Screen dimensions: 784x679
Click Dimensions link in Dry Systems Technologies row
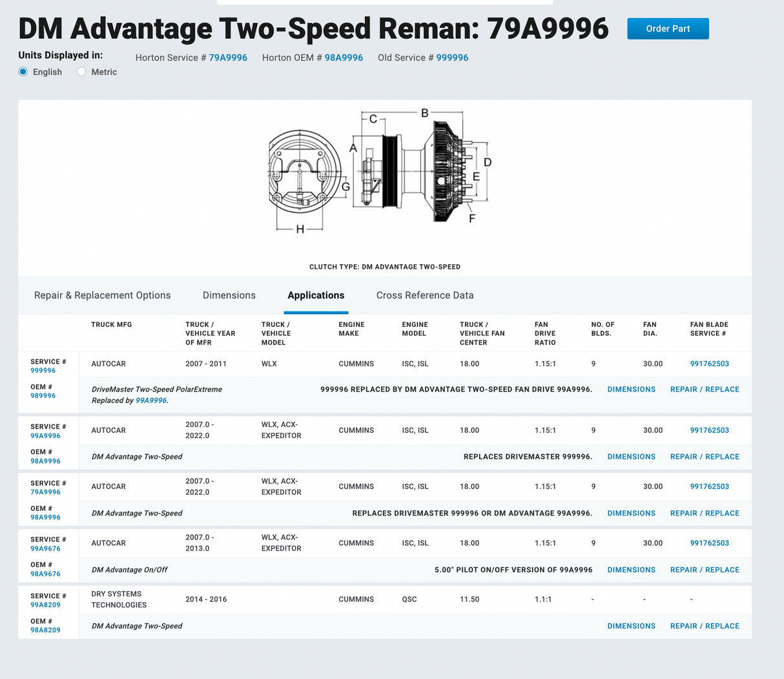tap(631, 626)
